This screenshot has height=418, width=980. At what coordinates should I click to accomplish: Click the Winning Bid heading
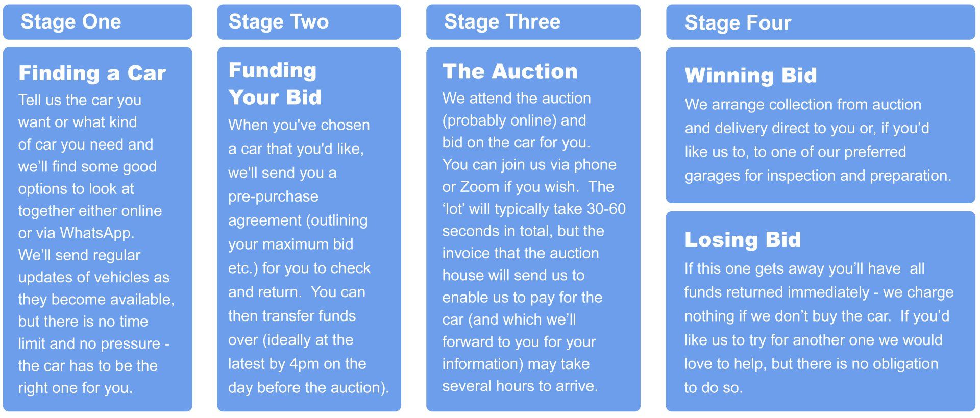pyautogui.click(x=751, y=76)
